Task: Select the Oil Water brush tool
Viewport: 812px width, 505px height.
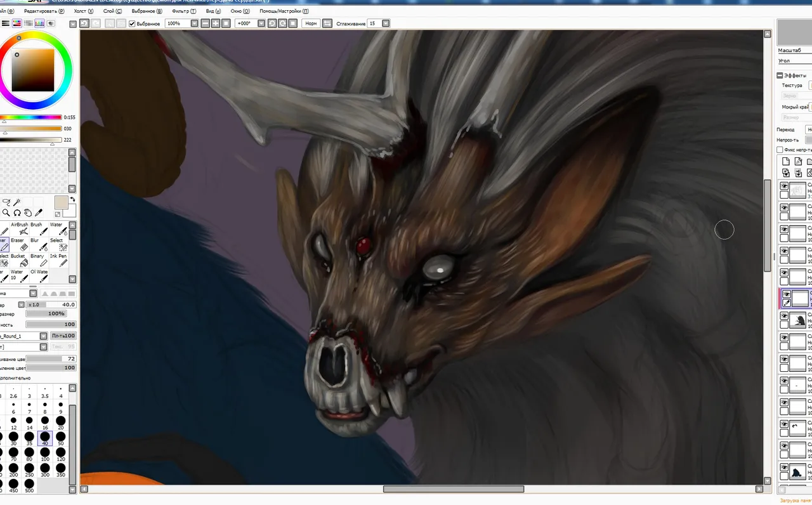Action: click(39, 276)
